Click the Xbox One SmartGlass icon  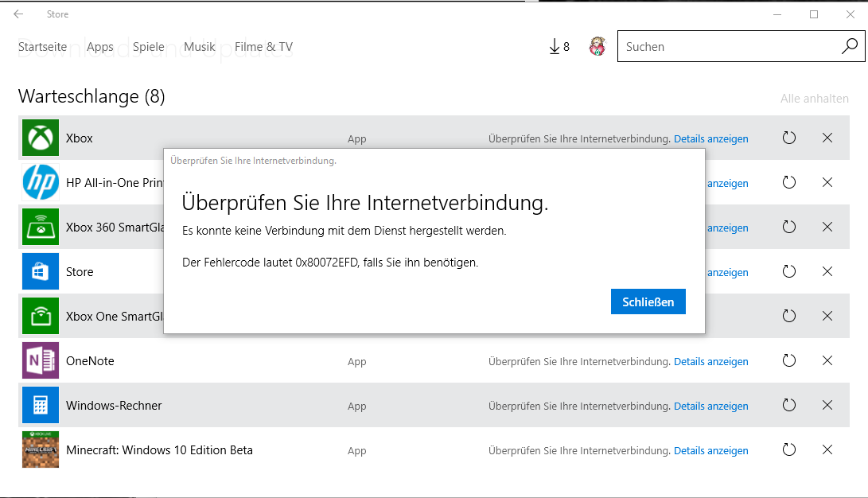click(x=41, y=316)
